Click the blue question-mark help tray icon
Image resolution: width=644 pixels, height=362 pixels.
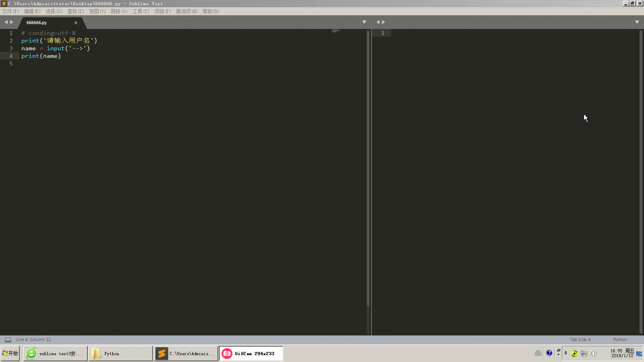[x=549, y=353]
